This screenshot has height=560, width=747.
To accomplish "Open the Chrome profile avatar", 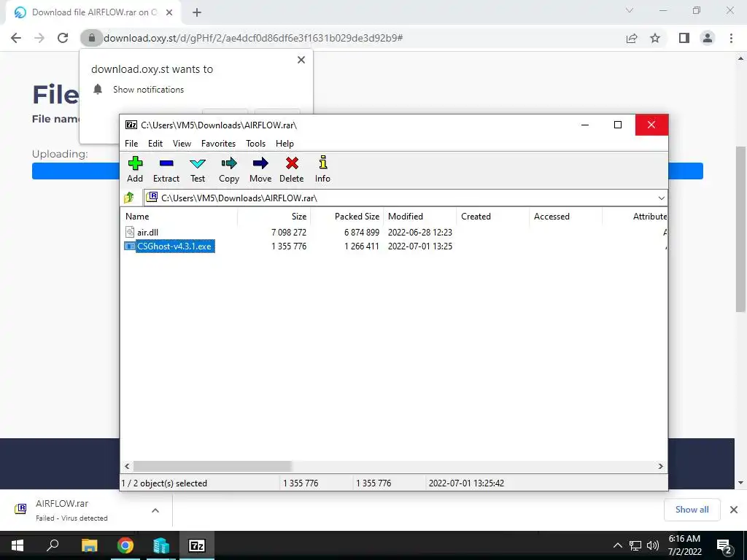I will click(708, 38).
